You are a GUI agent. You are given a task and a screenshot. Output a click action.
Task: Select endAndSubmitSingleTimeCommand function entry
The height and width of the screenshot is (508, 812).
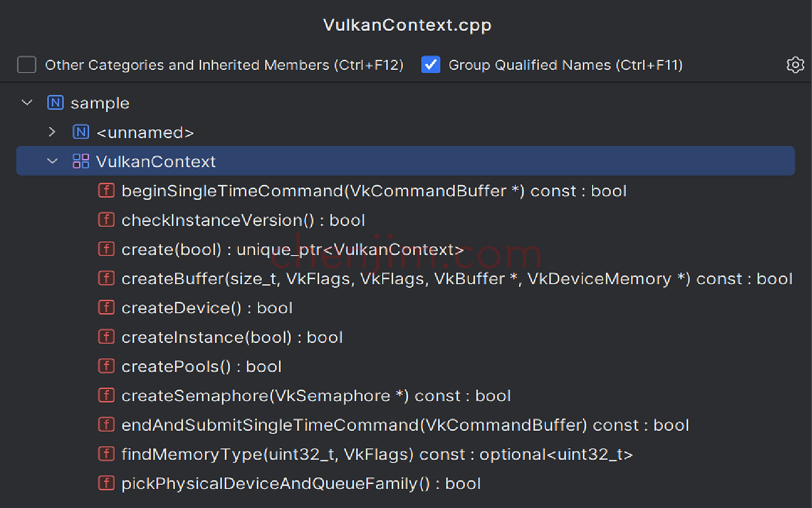405,425
